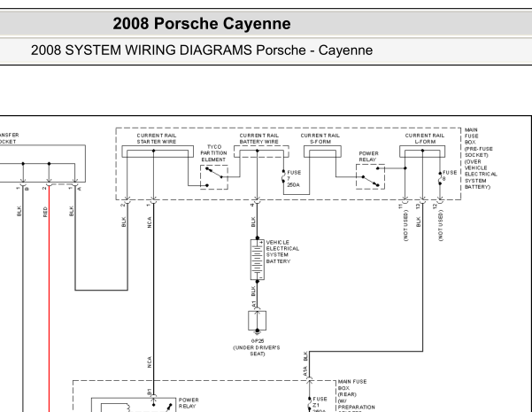The width and height of the screenshot is (532, 412).
Task: Select the "CURRENT RAIL BATTERY WIRE" label
Action: [258, 138]
